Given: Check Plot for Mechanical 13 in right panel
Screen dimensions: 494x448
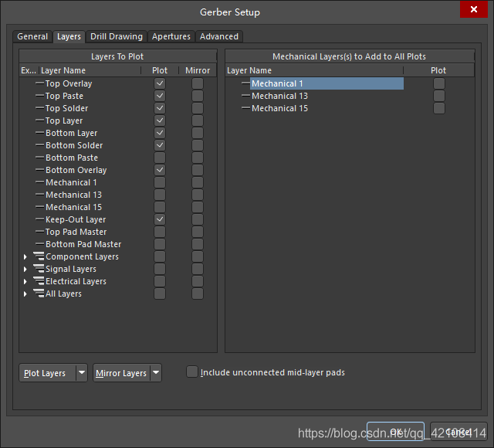Looking at the screenshot, I should (x=439, y=96).
